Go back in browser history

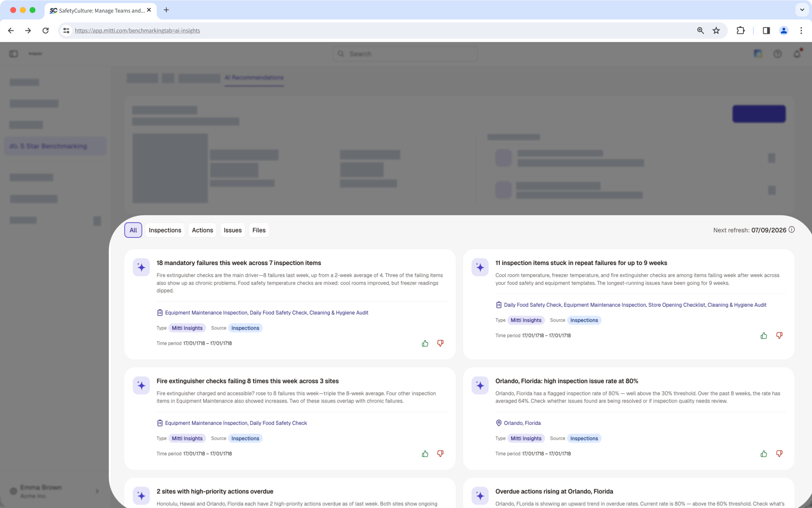point(11,30)
